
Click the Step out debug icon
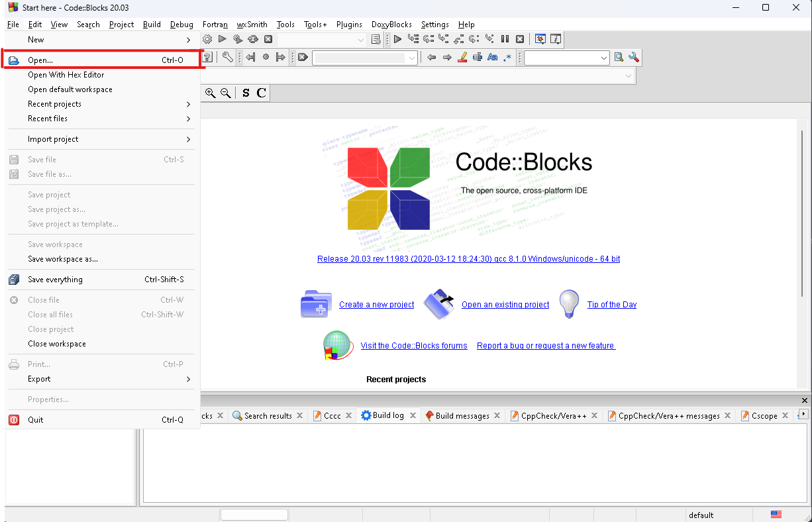click(459, 40)
